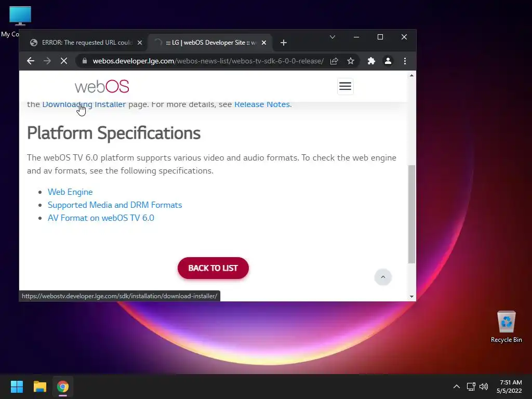Open the Chrome profile avatar icon
The width and height of the screenshot is (532, 399).
coord(388,61)
